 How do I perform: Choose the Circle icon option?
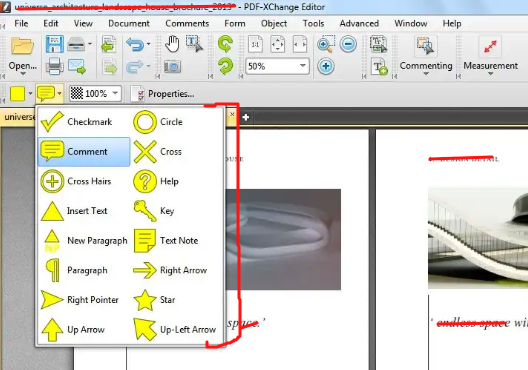coord(176,122)
